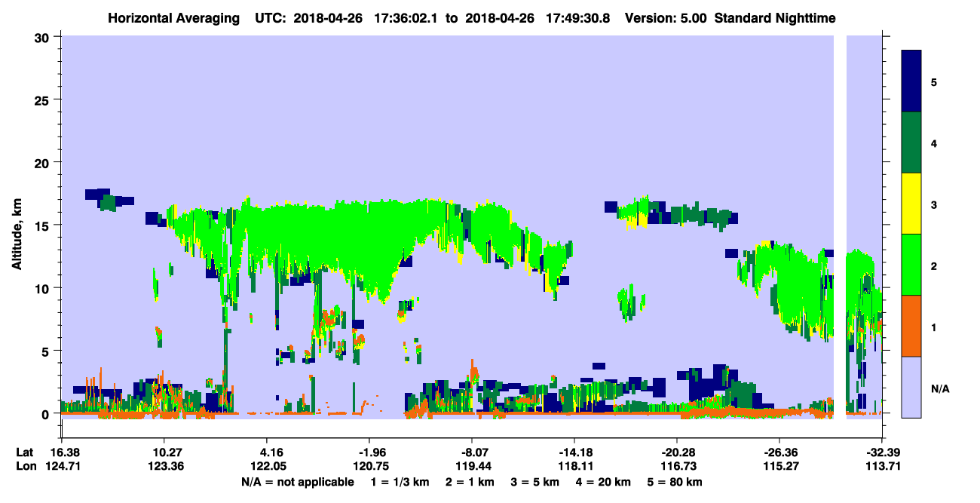
Task: Click the lavender N/A color bar segment
Action: point(911,387)
